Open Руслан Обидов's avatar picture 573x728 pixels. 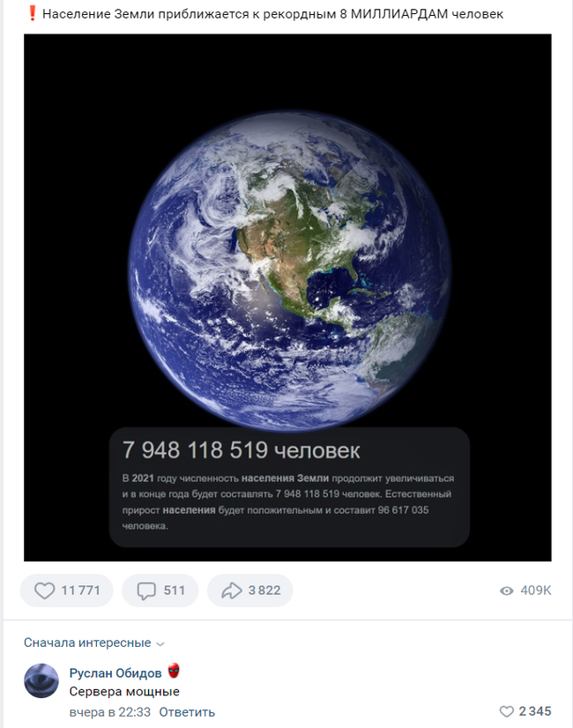coord(41,681)
